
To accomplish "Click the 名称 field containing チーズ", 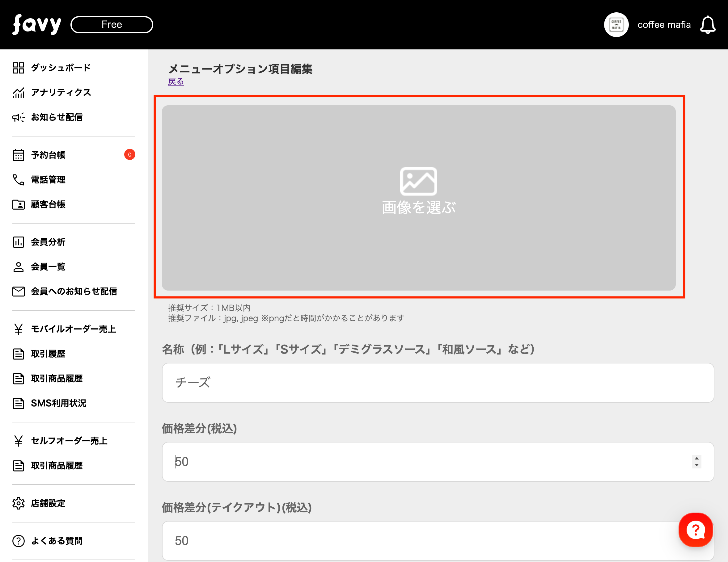I will tap(437, 383).
